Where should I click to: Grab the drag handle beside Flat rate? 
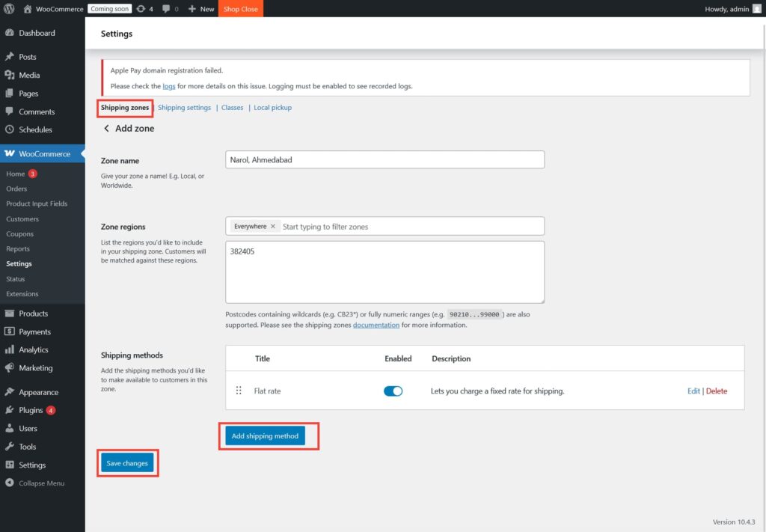(x=239, y=391)
